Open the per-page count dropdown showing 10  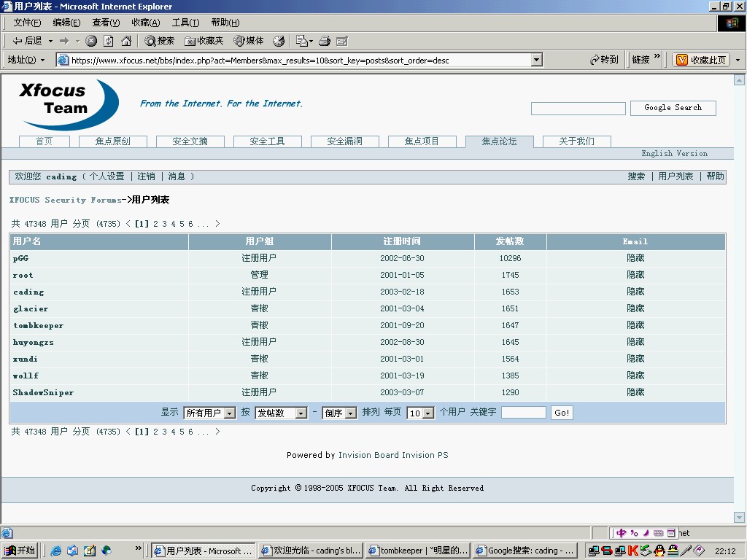(x=420, y=413)
